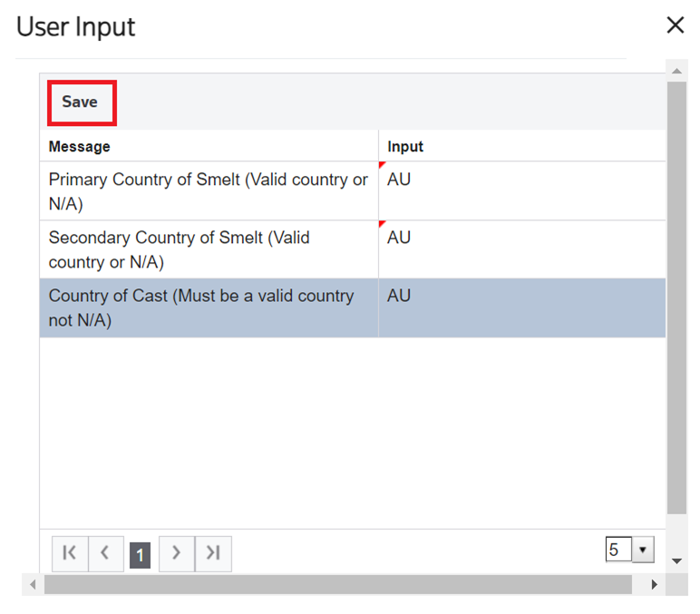Select the Primary Country of Smelt message row
The height and width of the screenshot is (614, 700).
209,190
